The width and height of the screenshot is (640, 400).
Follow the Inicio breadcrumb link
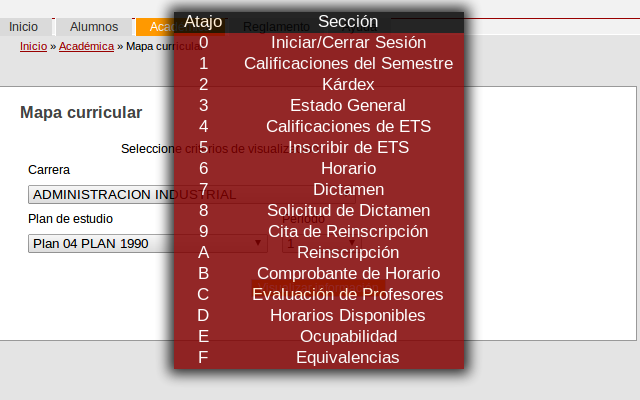coord(33,46)
